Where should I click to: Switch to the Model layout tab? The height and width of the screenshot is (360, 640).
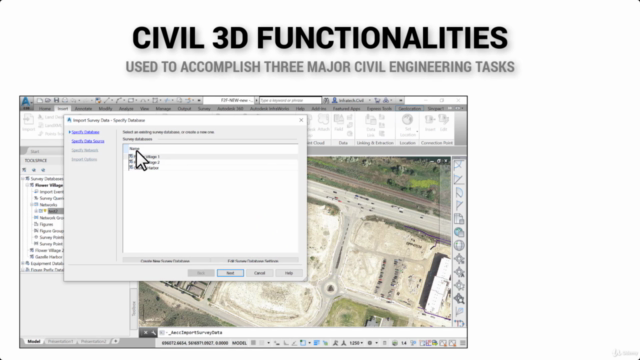pos(33,341)
